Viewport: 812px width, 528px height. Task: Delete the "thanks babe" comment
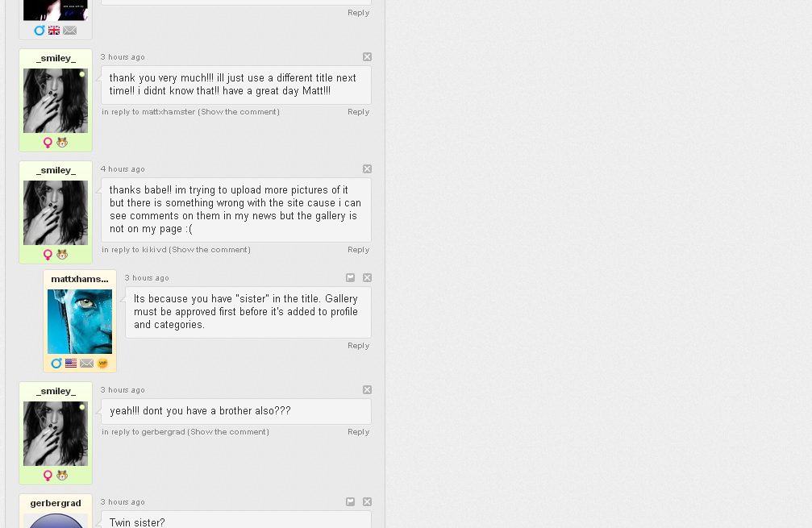pyautogui.click(x=367, y=169)
